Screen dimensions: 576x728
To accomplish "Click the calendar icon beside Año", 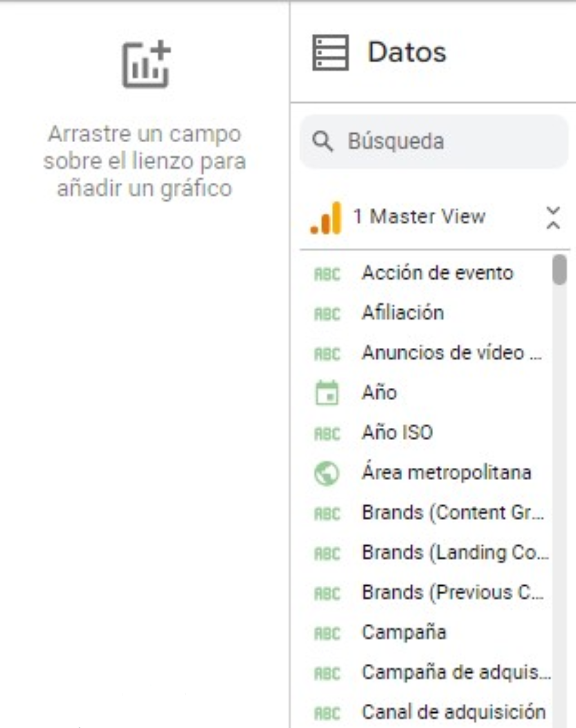I will [x=327, y=392].
